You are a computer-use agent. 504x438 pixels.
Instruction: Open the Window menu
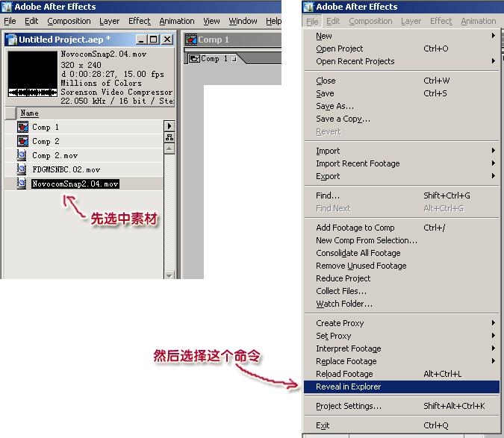pos(243,21)
